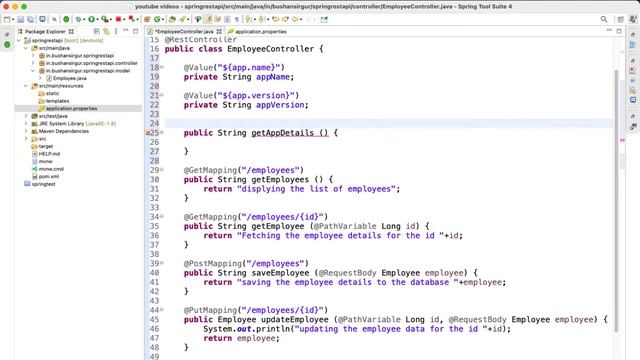Click the Debug bug icon in the toolbar
Image resolution: width=640 pixels, height=360 pixels.
[78, 19]
